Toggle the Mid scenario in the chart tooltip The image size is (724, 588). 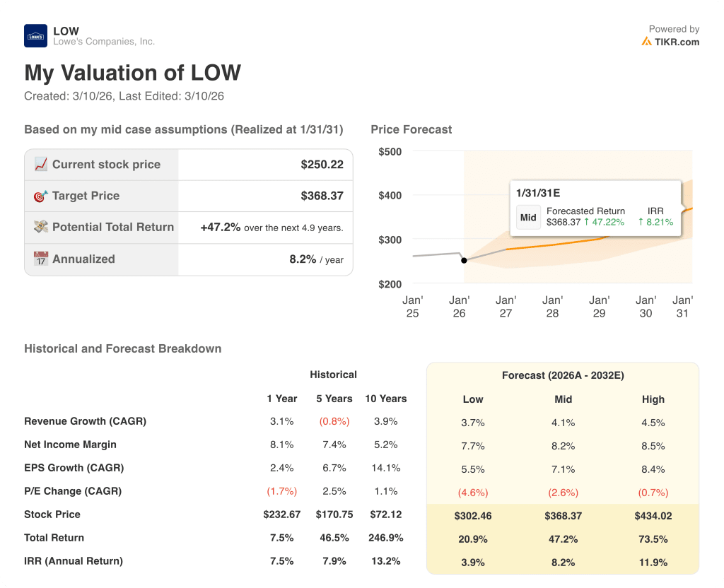528,218
